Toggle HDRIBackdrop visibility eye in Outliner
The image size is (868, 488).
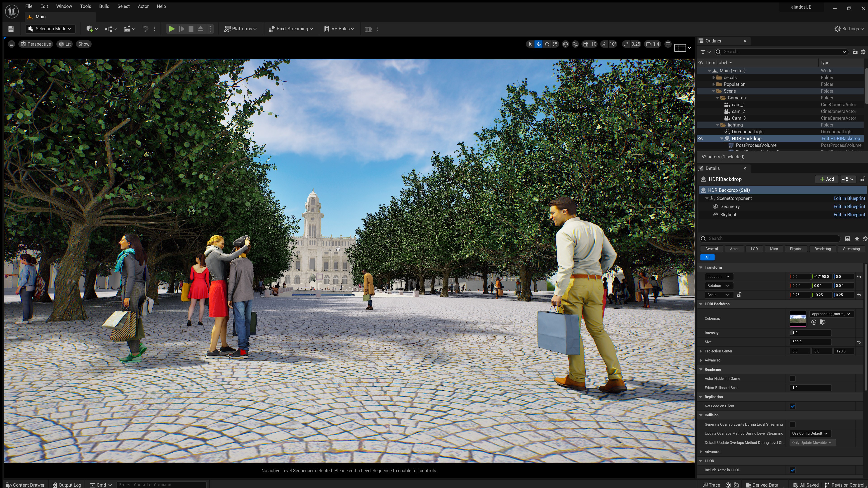pyautogui.click(x=701, y=139)
